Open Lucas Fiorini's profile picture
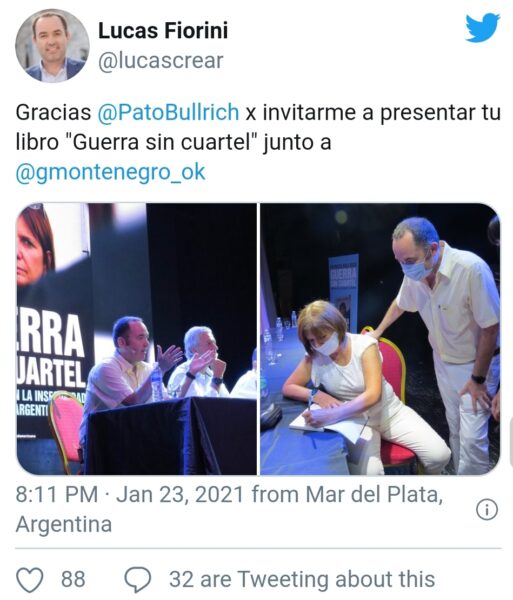The width and height of the screenshot is (513, 600). pos(52,46)
